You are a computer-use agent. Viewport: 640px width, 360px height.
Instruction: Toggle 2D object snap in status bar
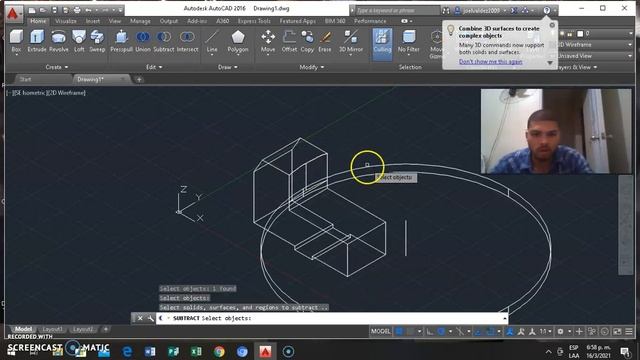(491, 331)
